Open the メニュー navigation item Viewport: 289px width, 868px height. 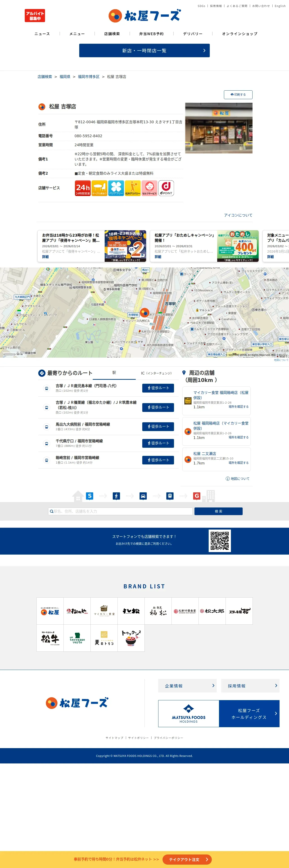coord(77,34)
